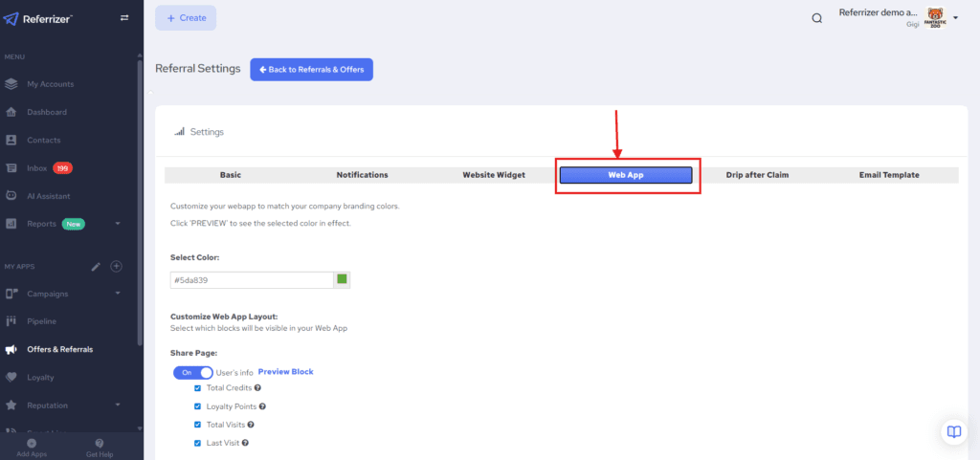Click the pencil edit icon beside My Apps
The width and height of the screenshot is (980, 460).
click(x=96, y=266)
